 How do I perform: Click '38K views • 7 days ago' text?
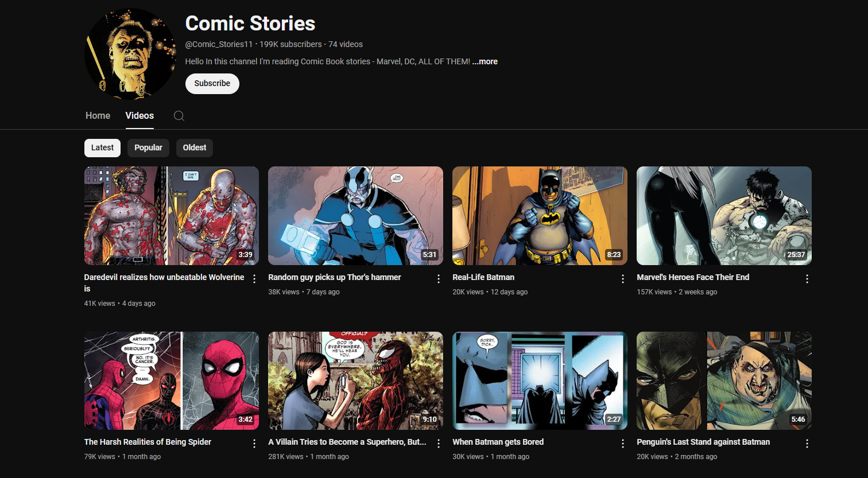[304, 292]
